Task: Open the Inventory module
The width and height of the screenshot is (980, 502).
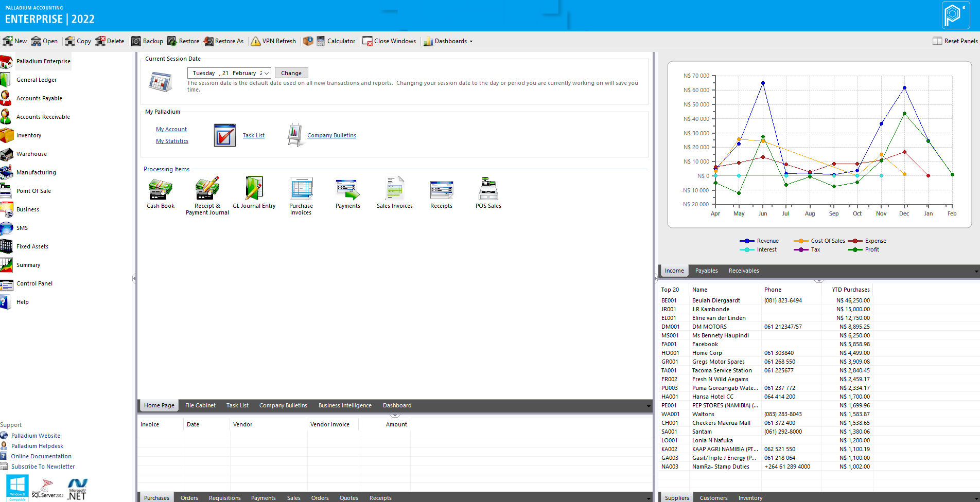Action: tap(28, 135)
